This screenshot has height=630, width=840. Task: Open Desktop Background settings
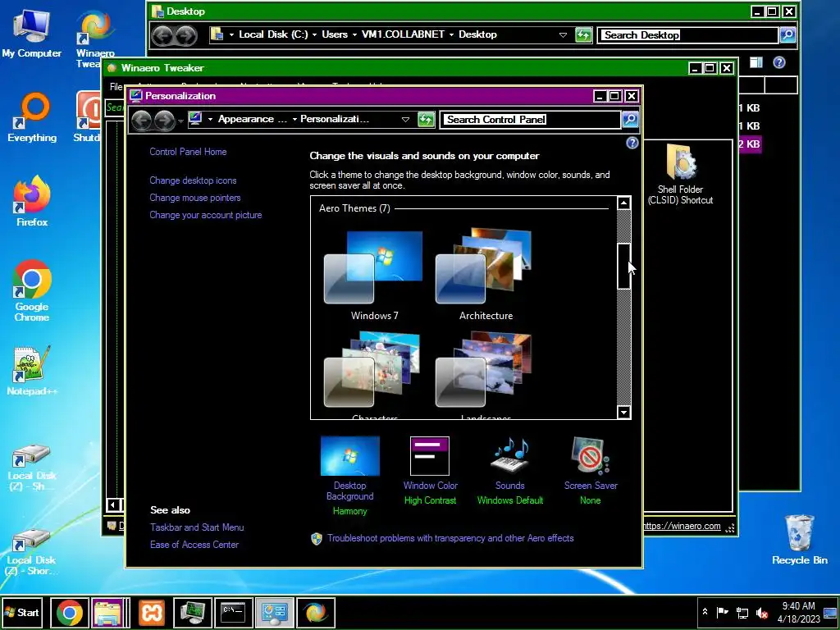349,476
